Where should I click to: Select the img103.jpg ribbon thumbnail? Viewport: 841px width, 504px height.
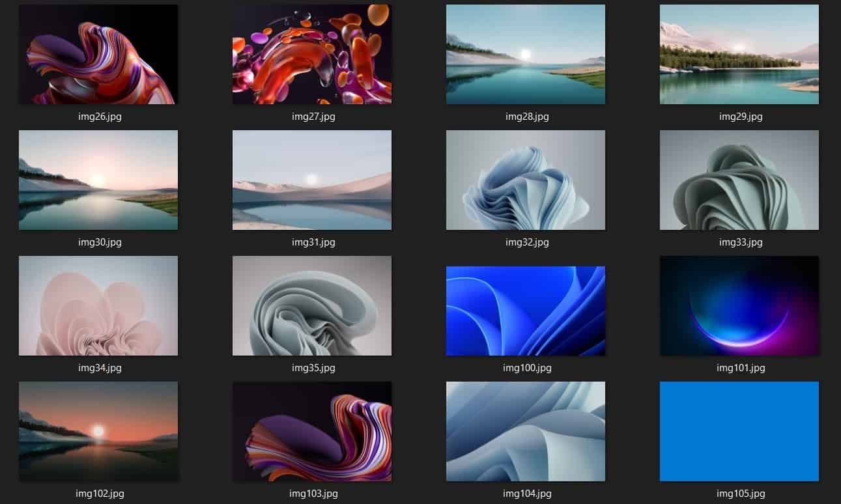pos(312,431)
